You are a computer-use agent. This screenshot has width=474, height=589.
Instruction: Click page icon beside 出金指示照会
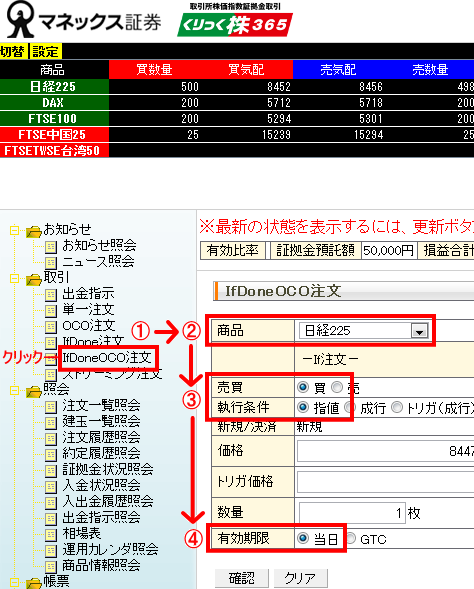pyautogui.click(x=51, y=519)
